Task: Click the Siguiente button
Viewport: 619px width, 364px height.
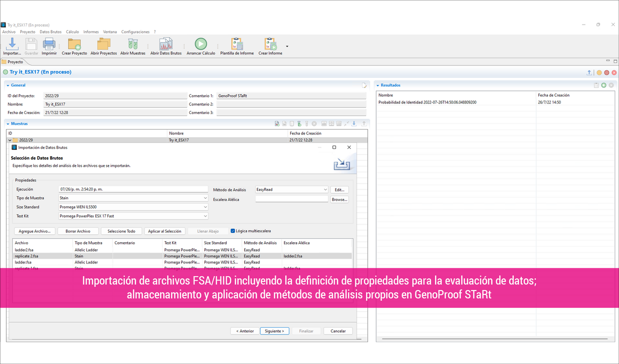Action: (275, 331)
